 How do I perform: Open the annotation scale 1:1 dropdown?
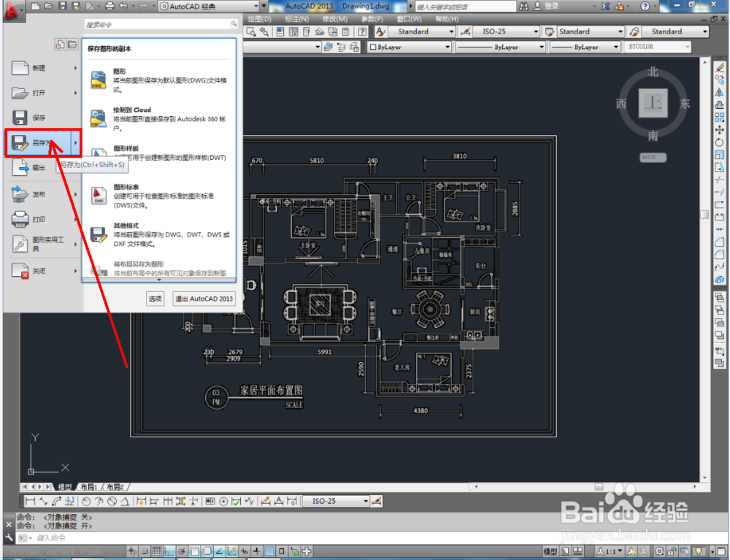pos(610,552)
